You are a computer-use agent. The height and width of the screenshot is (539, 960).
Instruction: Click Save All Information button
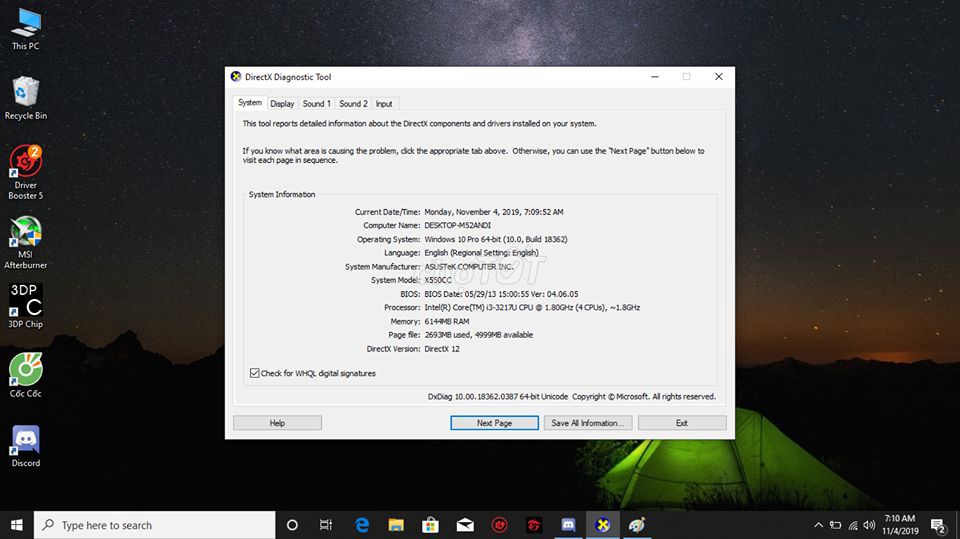[x=588, y=423]
